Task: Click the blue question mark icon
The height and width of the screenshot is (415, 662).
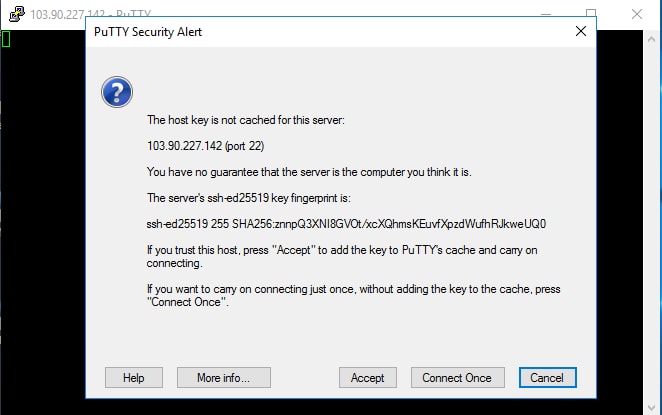Action: (x=117, y=94)
